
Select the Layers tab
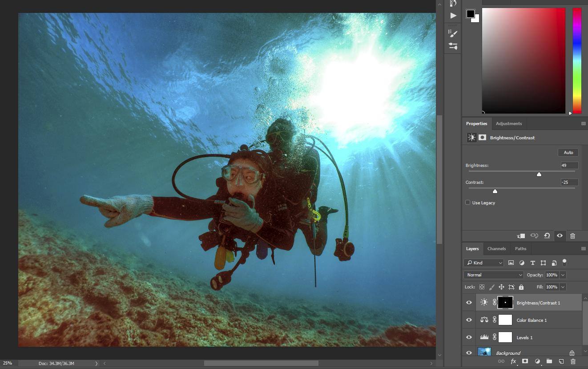tap(472, 249)
